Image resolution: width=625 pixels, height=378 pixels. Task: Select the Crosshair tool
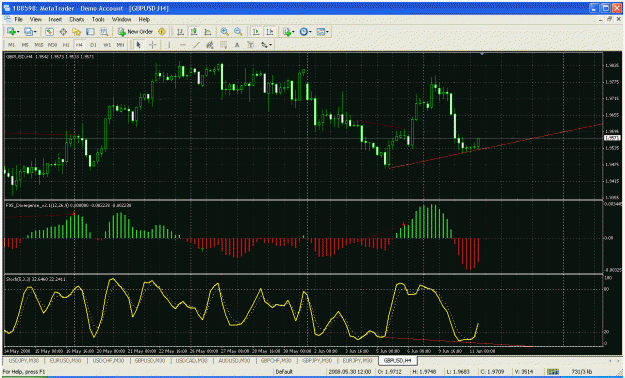[x=152, y=45]
